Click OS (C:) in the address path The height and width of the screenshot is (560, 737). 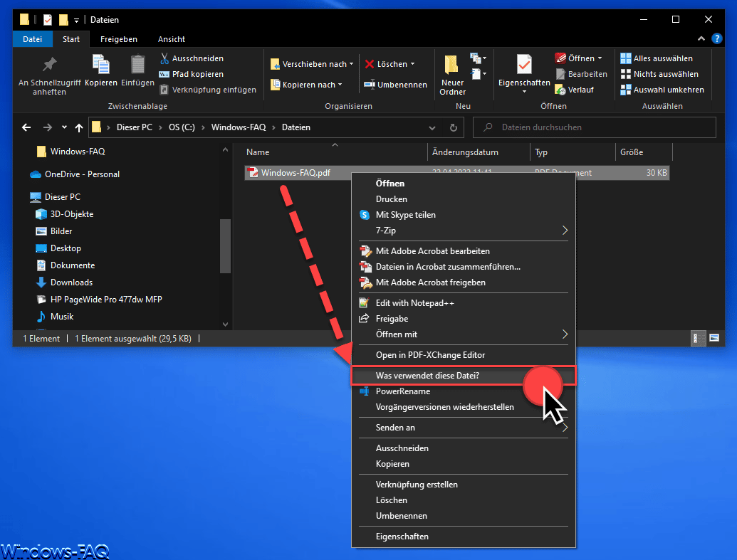pos(182,127)
